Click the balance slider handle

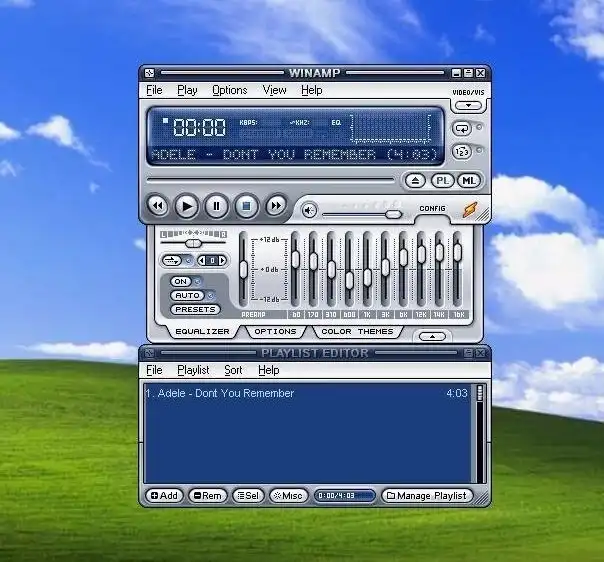point(193,243)
